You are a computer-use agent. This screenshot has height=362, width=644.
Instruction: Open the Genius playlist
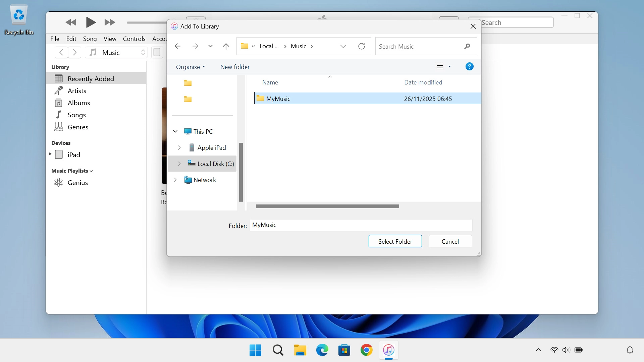pos(77,182)
